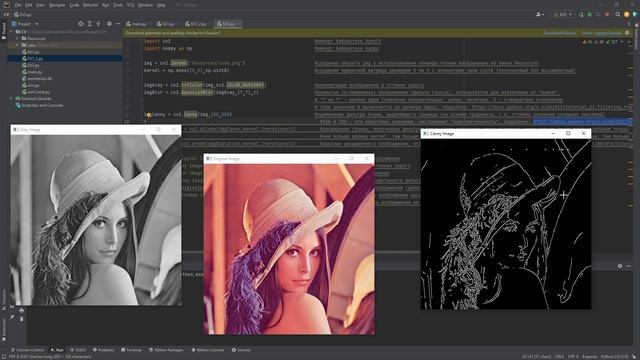Click the teal JetBrains toolbox icon at top right

pyautogui.click(x=635, y=14)
